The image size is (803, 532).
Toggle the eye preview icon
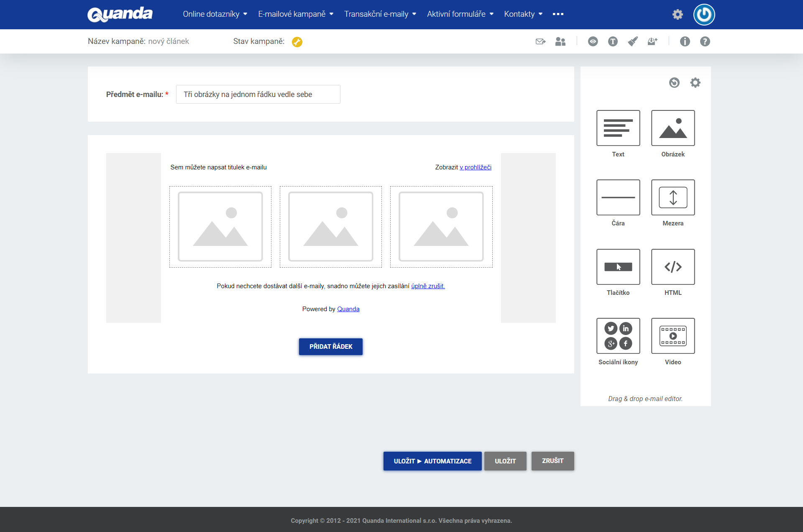tap(592, 41)
